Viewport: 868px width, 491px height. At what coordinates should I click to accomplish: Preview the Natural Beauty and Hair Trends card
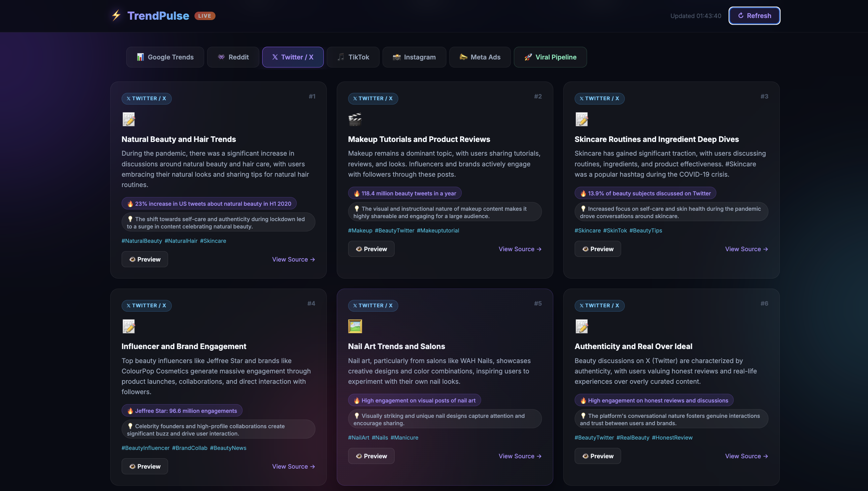(145, 259)
